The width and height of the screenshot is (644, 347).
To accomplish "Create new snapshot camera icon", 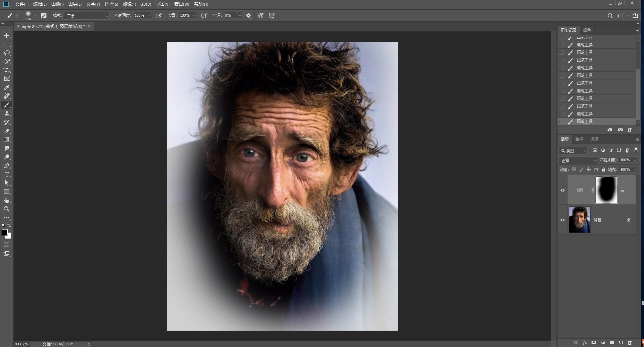I will click(x=620, y=130).
